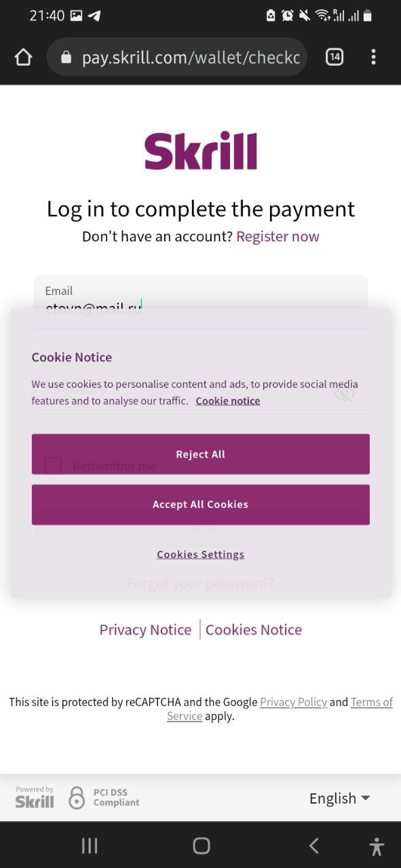Tap the Android back navigation arrow

coord(313,846)
